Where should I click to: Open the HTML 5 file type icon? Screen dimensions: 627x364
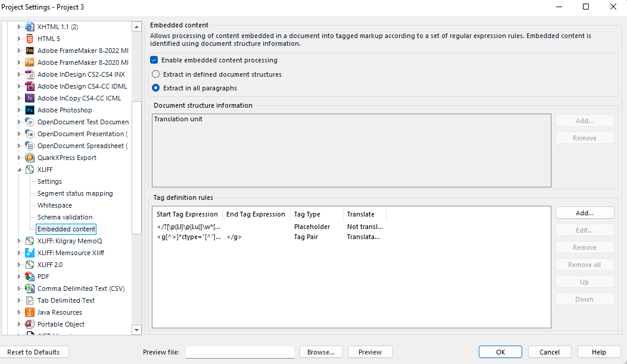coord(29,39)
